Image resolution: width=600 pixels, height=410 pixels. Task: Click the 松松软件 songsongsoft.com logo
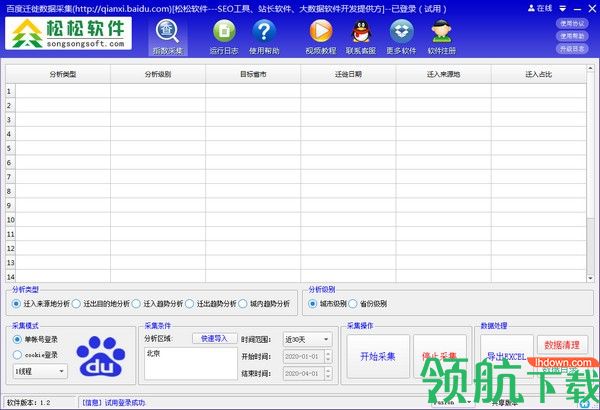pyautogui.click(x=68, y=34)
